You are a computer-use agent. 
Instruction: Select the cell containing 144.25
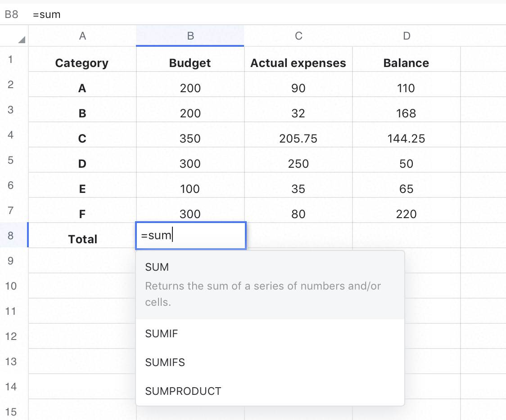[x=407, y=139]
